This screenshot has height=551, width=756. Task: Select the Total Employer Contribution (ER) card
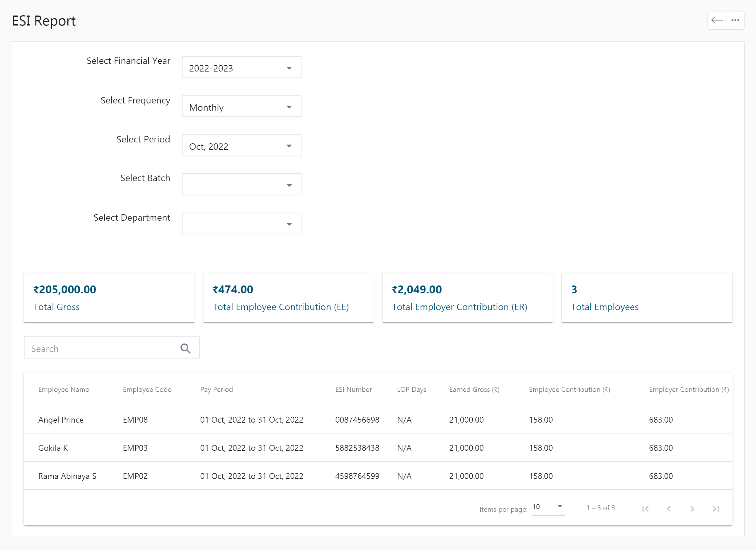pyautogui.click(x=468, y=297)
